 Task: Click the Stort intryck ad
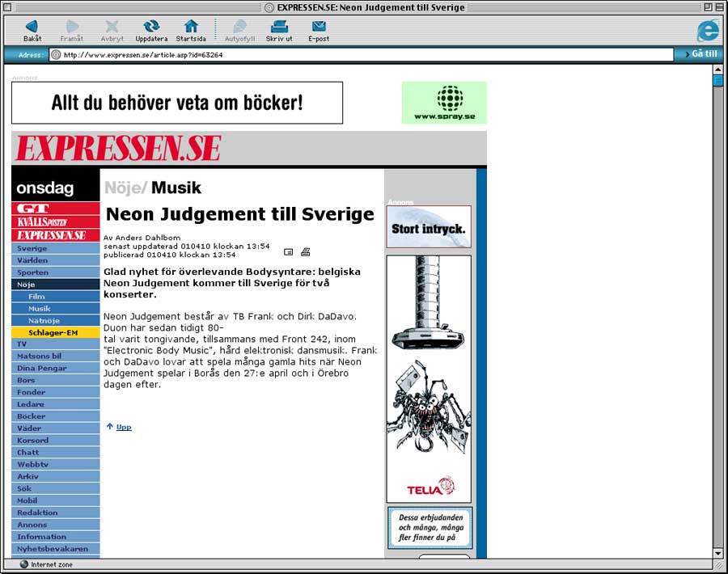429,227
